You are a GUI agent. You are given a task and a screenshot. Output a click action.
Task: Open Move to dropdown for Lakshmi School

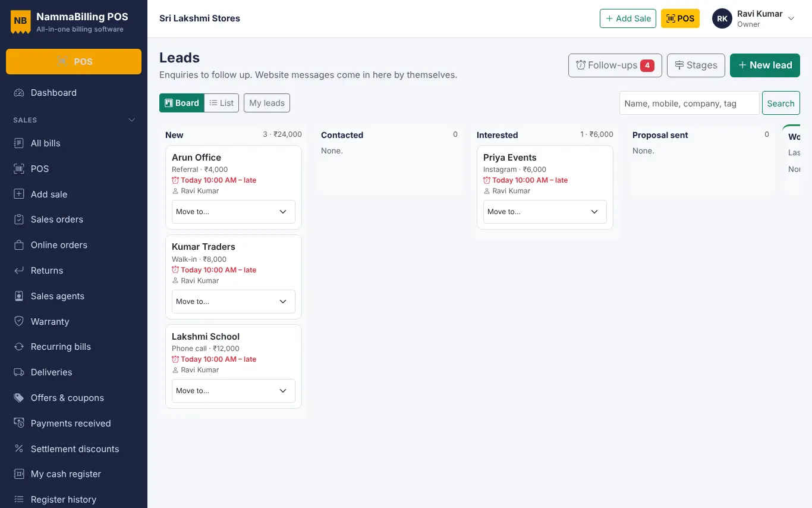pos(234,391)
